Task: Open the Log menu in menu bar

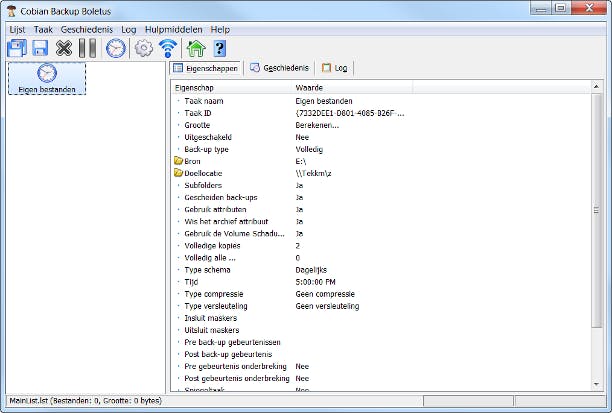Action: [x=128, y=30]
